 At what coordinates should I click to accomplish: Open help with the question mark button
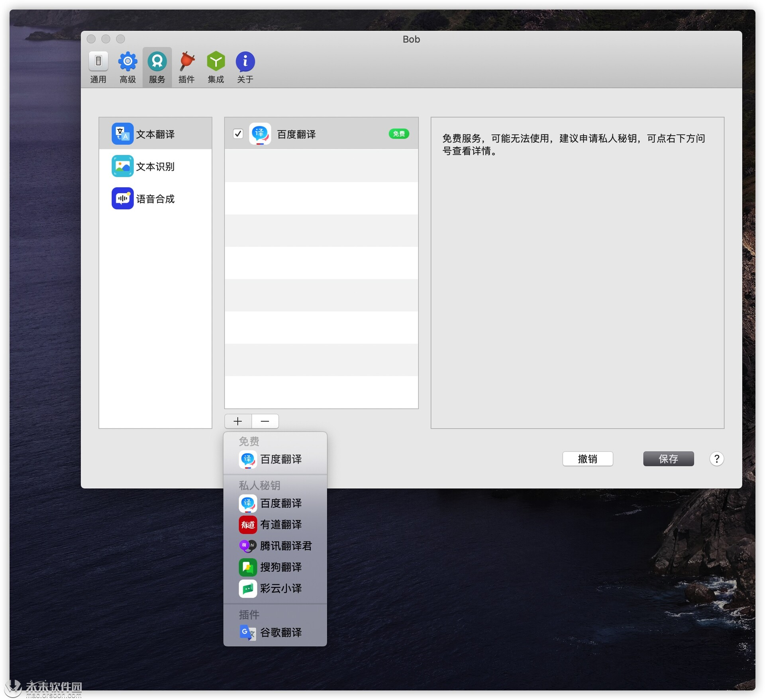coord(716,459)
